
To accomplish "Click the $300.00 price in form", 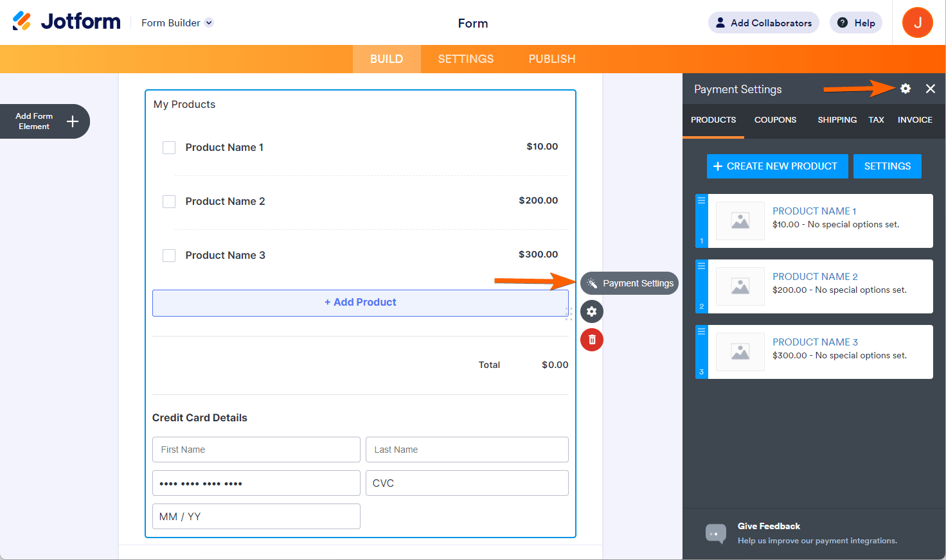I will click(x=539, y=254).
